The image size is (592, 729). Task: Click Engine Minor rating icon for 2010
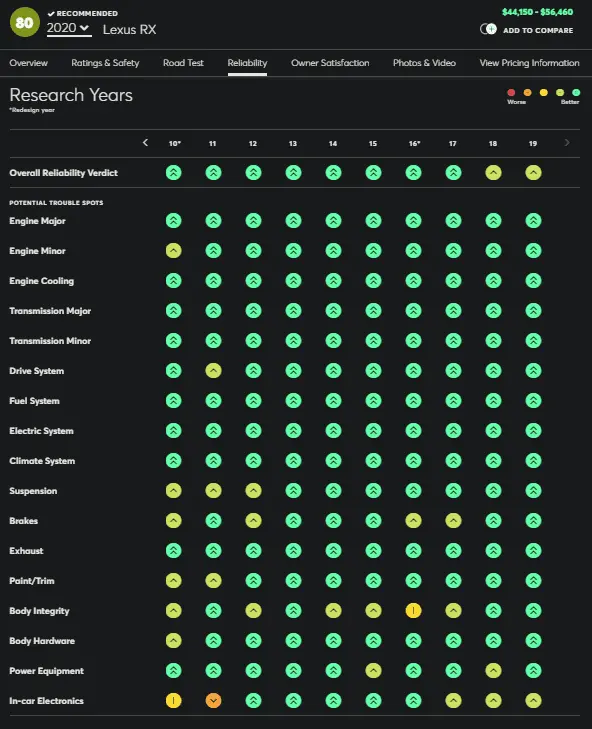point(173,251)
